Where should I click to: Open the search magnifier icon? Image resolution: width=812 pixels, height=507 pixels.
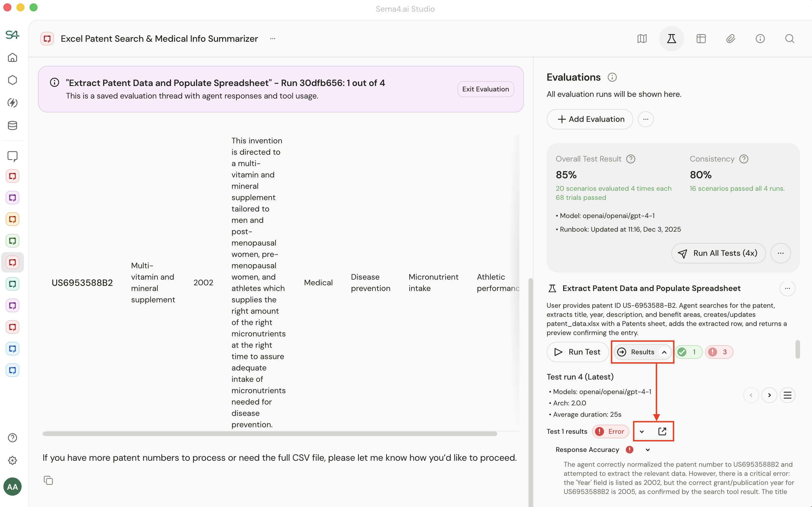click(x=790, y=39)
